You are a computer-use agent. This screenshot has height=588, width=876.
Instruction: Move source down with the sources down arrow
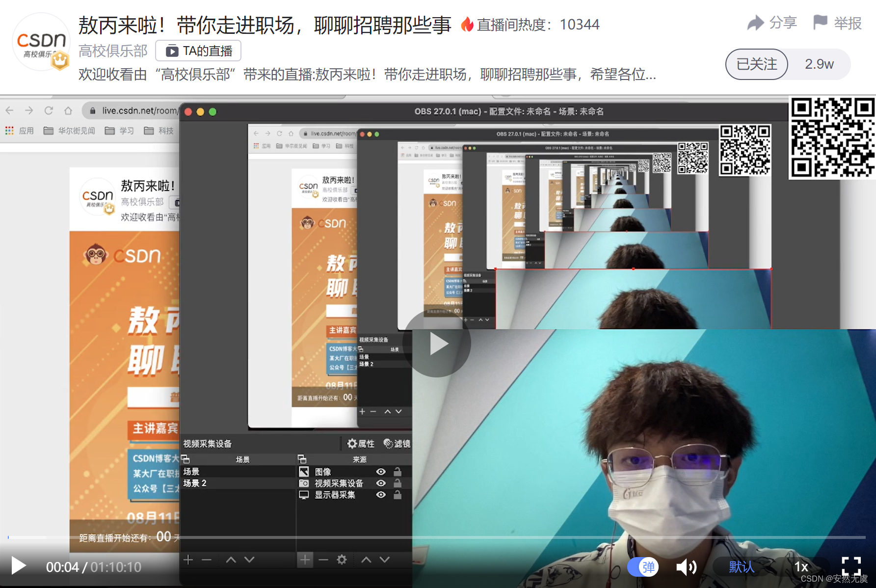tap(385, 560)
